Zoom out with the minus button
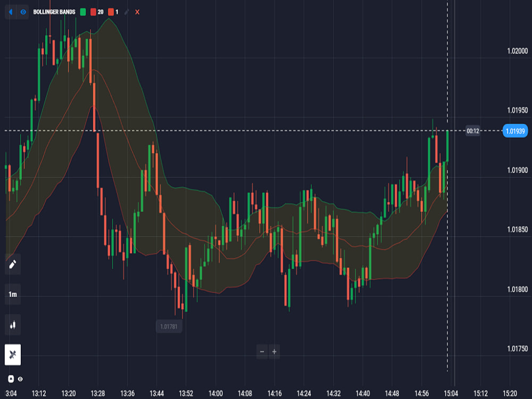This screenshot has width=532, height=399. tap(263, 352)
